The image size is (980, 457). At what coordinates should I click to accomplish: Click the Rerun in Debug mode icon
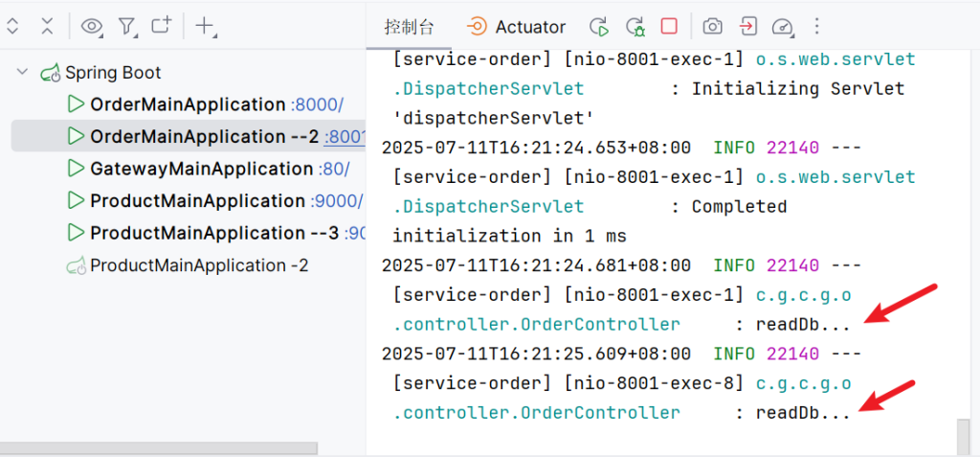coord(635,27)
